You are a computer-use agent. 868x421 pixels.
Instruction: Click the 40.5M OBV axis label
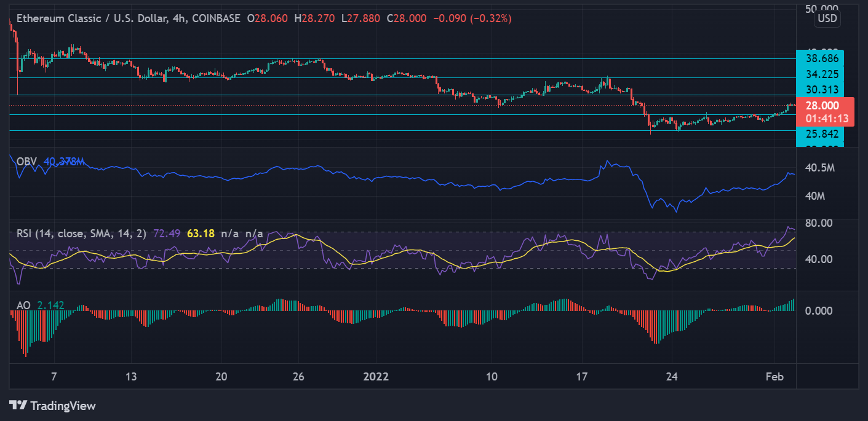coord(820,168)
